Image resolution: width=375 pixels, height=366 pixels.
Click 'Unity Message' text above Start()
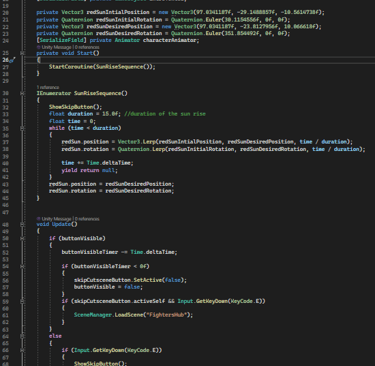coord(56,47)
